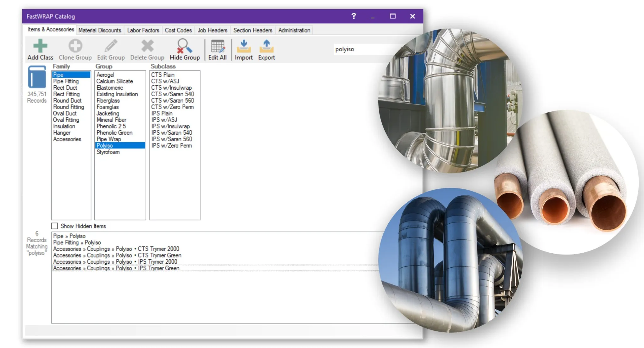Select Pipe Fitting in Family list
The image size is (644, 348).
point(71,81)
